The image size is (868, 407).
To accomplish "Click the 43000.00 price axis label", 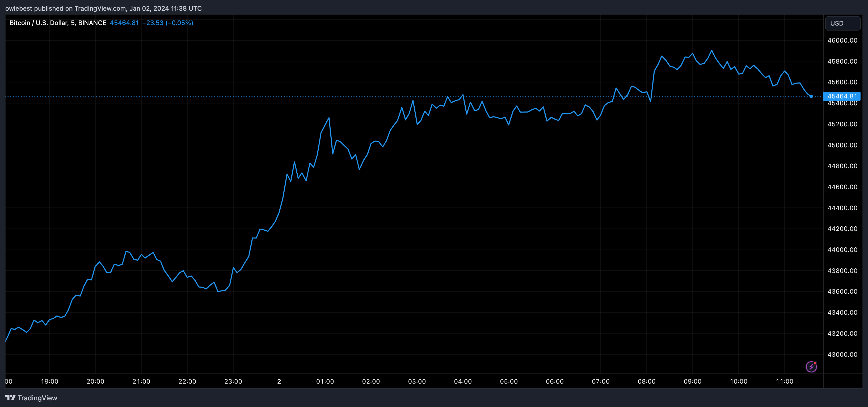I will coord(842,354).
